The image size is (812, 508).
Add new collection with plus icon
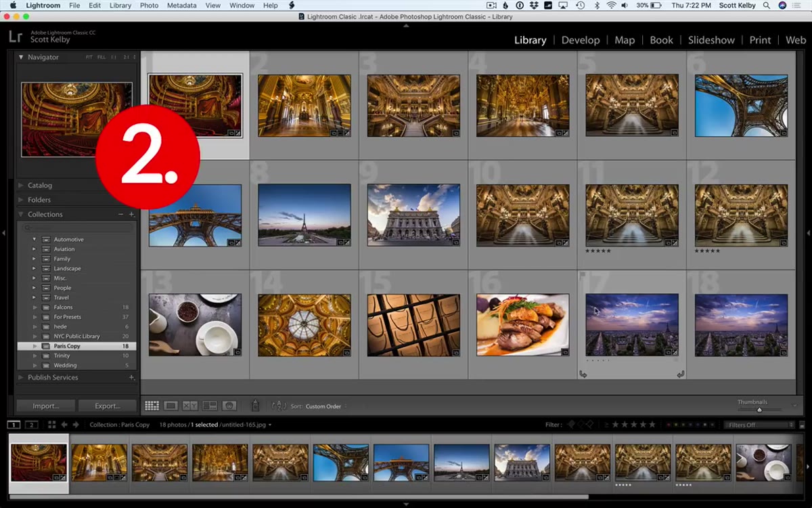tap(132, 214)
